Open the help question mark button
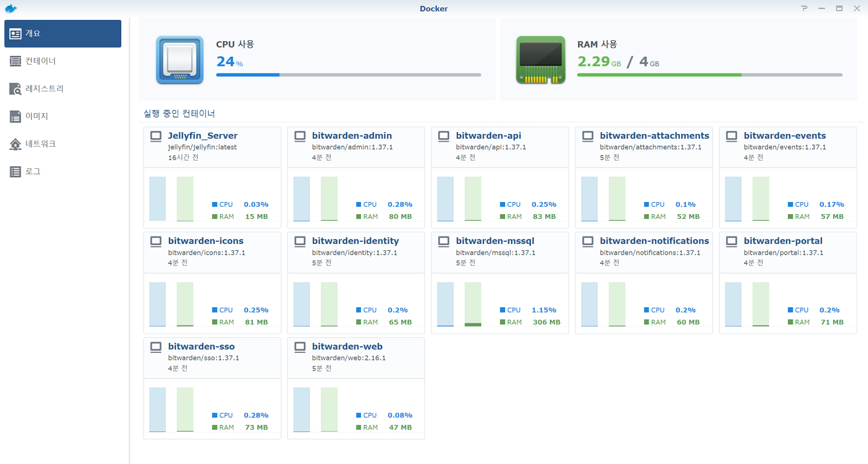Image resolution: width=868 pixels, height=464 pixels. click(804, 8)
